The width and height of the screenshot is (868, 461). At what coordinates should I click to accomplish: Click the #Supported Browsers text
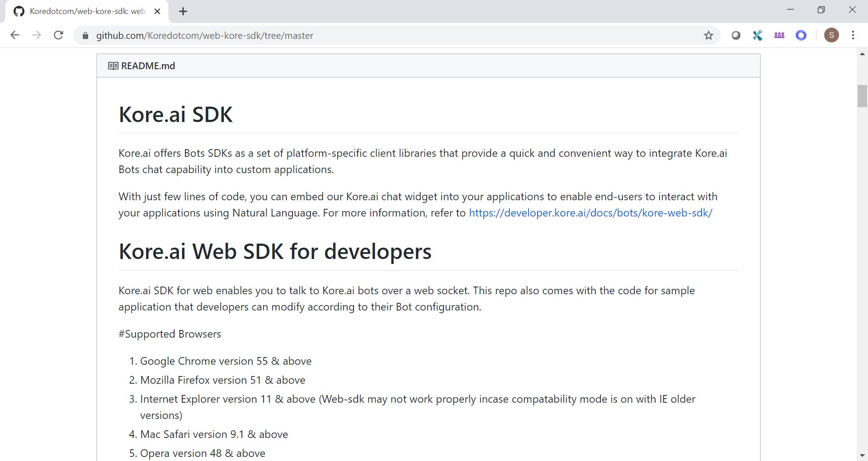coord(170,334)
